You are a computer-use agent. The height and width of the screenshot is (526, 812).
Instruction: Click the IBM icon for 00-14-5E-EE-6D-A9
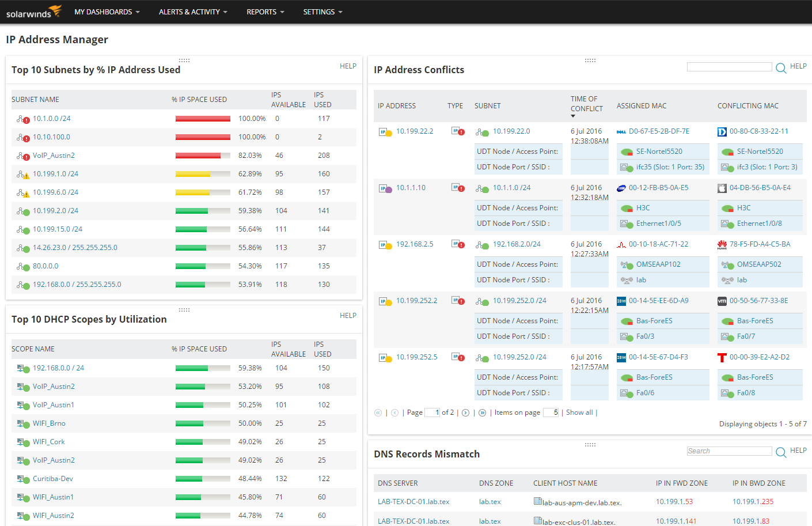tap(621, 301)
